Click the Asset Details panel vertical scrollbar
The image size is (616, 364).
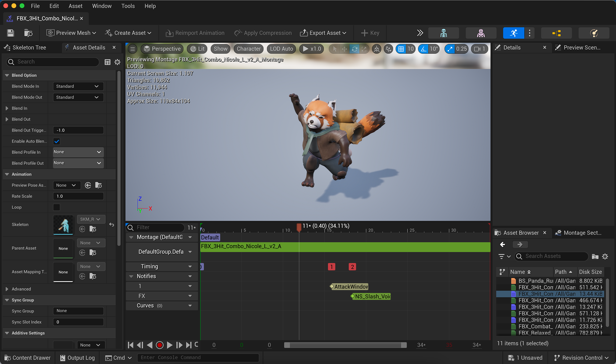[x=119, y=159]
